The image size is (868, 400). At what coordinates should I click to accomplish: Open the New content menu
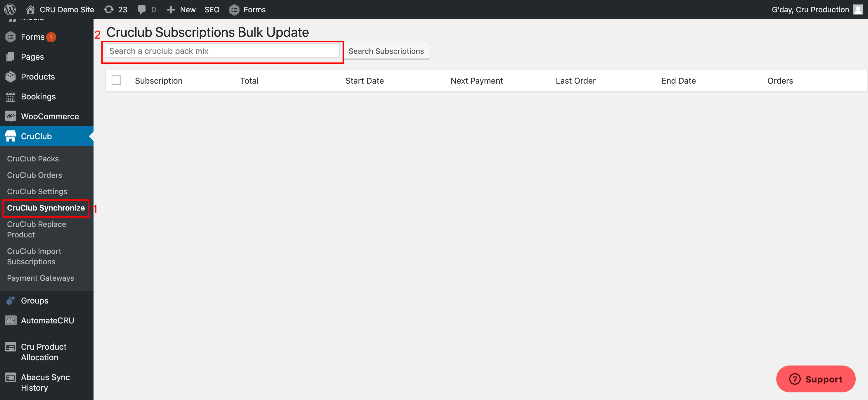pyautogui.click(x=181, y=9)
